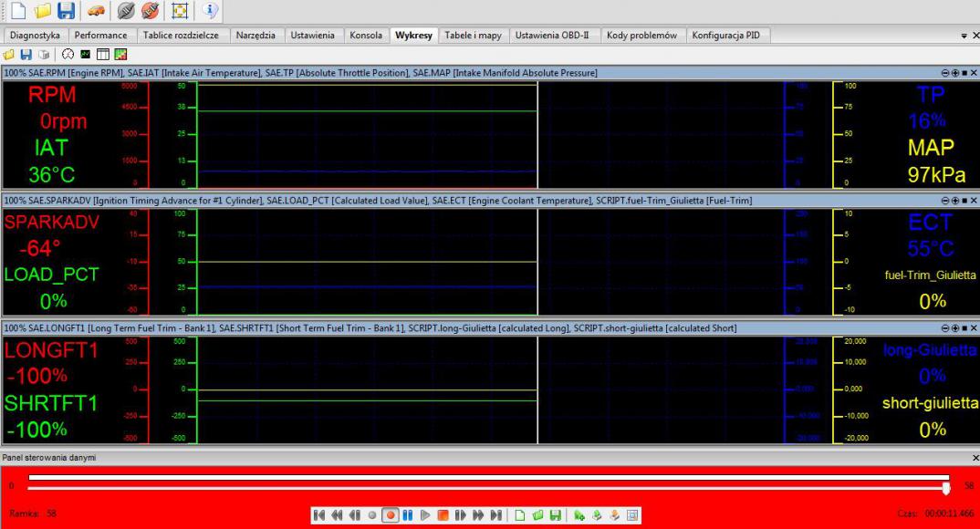Toggle pause in the playback controls
Viewport: 980px width, 529px height.
tap(407, 514)
